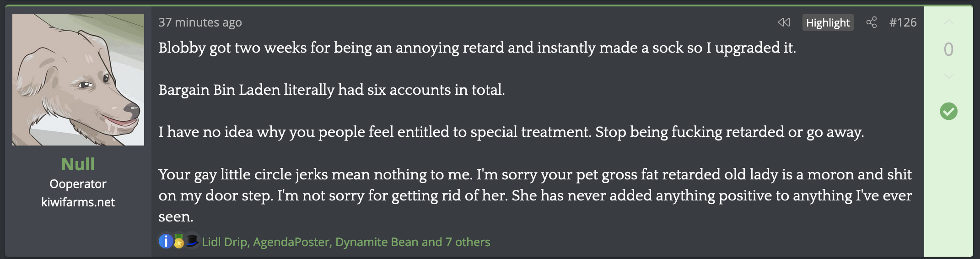Open the #126 post permalink
Image resolution: width=980 pixels, height=259 pixels.
[x=903, y=22]
